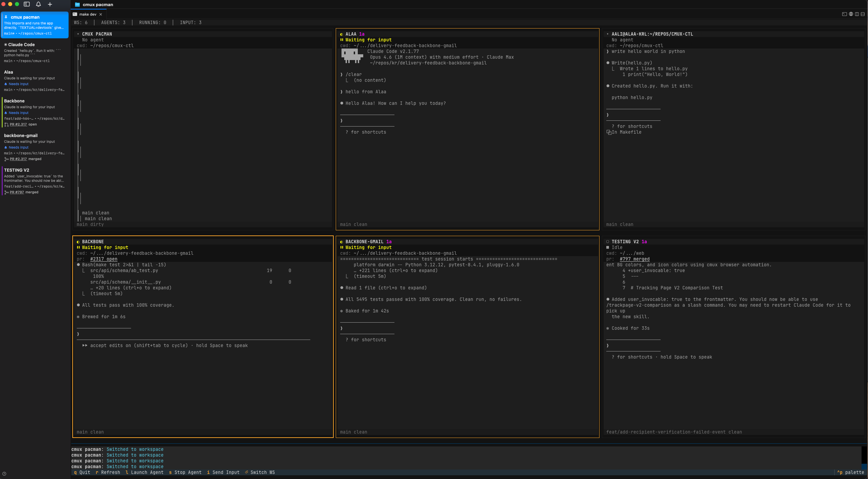Click the bell icon under Backbone workspace
868x479 pixels.
[6, 113]
